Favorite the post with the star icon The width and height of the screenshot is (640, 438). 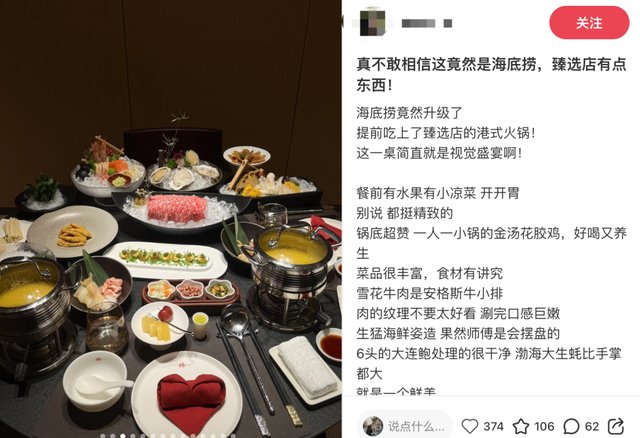click(521, 427)
